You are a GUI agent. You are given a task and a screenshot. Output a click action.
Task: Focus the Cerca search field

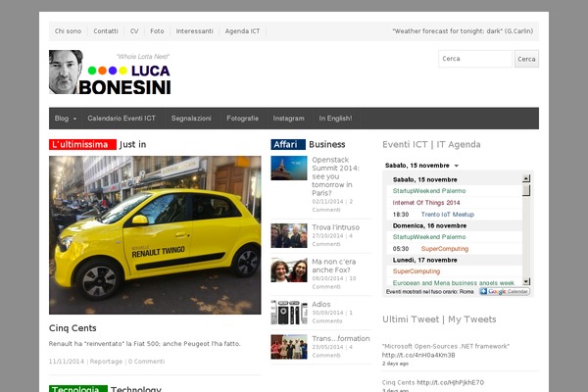(475, 59)
